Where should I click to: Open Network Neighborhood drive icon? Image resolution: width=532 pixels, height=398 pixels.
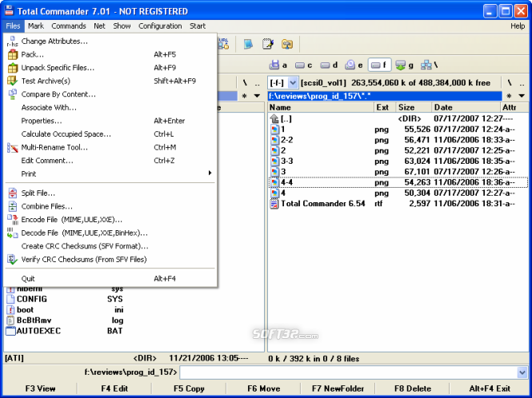429,65
